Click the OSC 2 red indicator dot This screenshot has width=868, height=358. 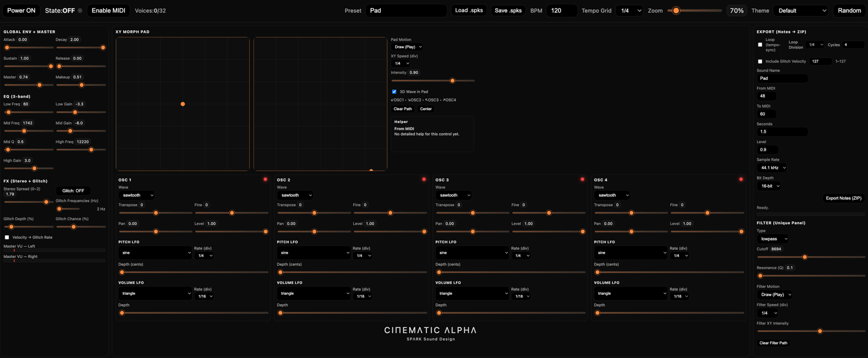pyautogui.click(x=424, y=180)
